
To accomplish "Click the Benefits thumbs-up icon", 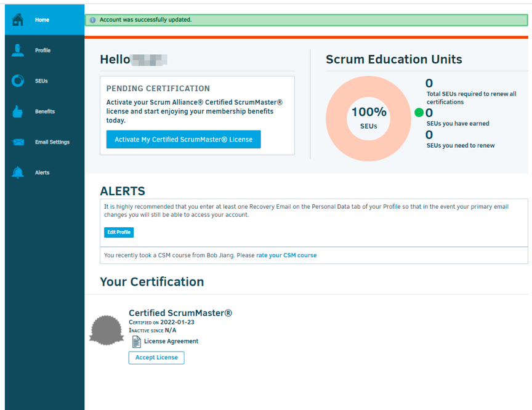I will point(18,111).
